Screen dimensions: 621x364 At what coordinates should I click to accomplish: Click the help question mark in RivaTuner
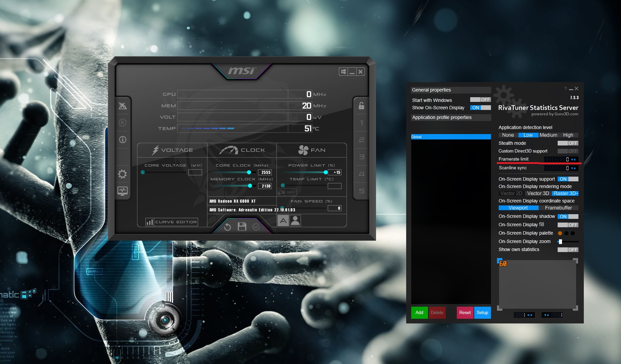[565, 88]
